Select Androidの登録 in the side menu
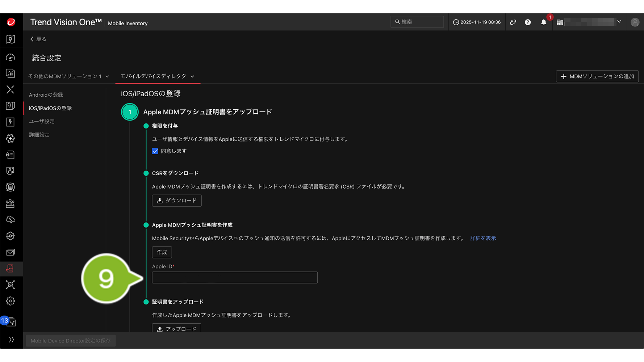The image size is (644, 362). pyautogui.click(x=46, y=95)
